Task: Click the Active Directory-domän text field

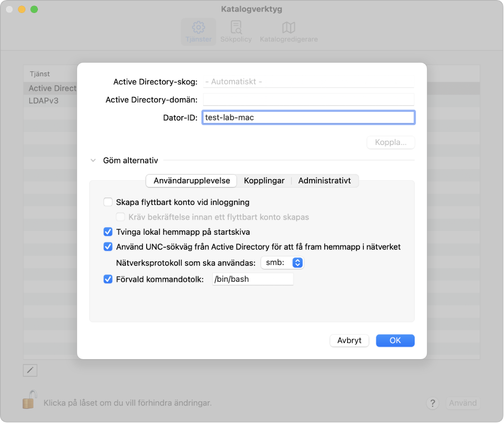Action: (x=309, y=100)
